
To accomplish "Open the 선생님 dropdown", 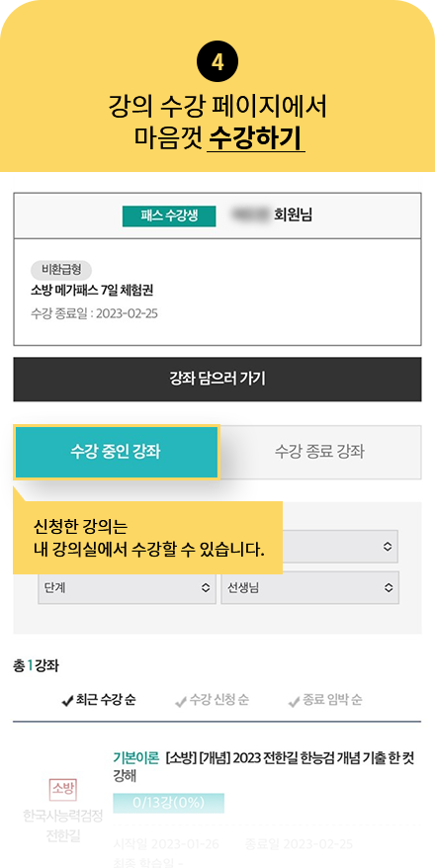I will [x=309, y=587].
